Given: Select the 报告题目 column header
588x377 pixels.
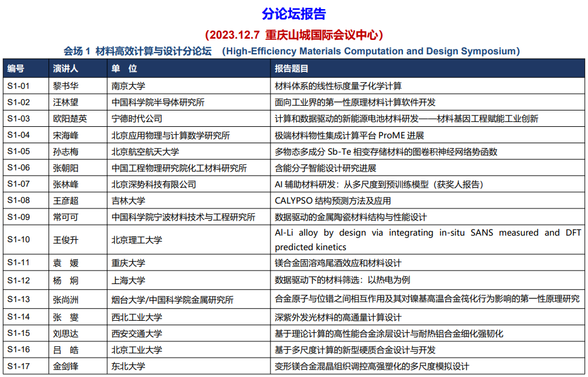Looking at the screenshot, I should click(x=292, y=69).
